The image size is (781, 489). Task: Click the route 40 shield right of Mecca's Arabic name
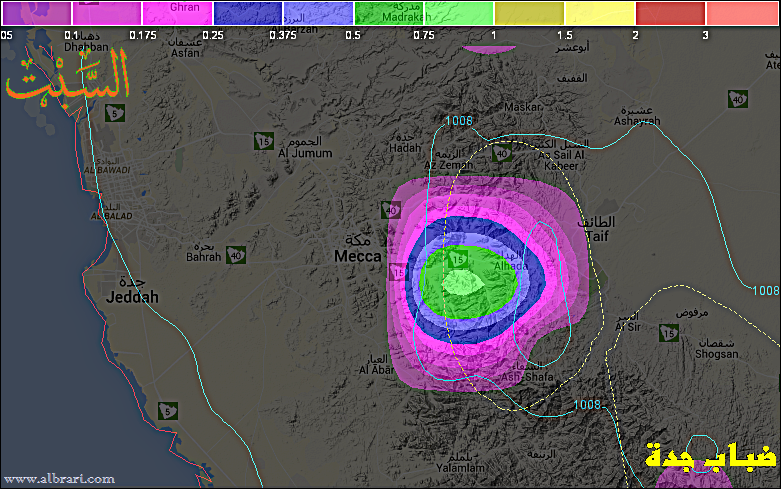(x=391, y=210)
